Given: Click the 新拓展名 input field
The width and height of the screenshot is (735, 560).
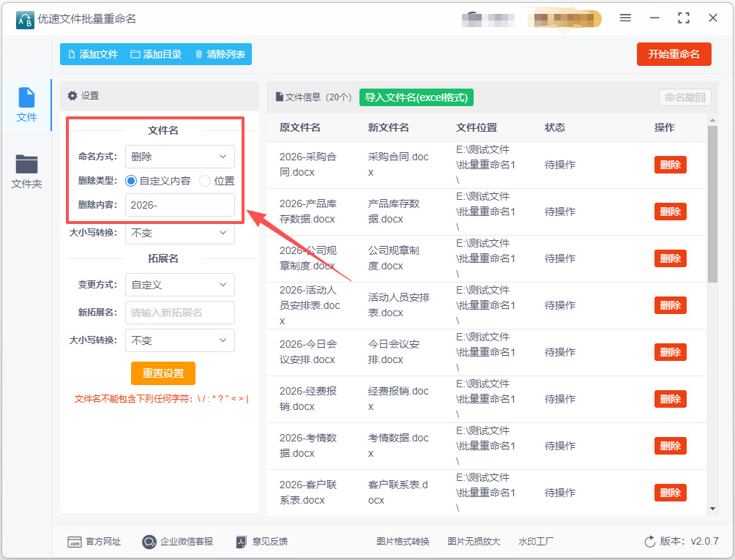Looking at the screenshot, I should pyautogui.click(x=179, y=313).
